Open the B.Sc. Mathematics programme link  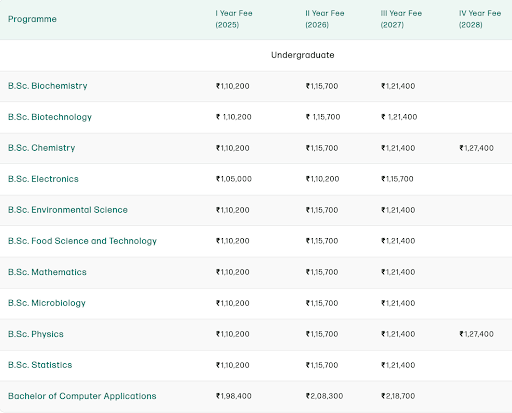click(x=47, y=272)
